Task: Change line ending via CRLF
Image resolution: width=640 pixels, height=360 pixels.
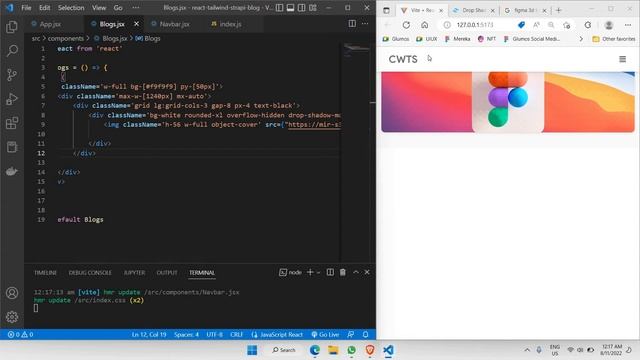Action: click(x=236, y=334)
